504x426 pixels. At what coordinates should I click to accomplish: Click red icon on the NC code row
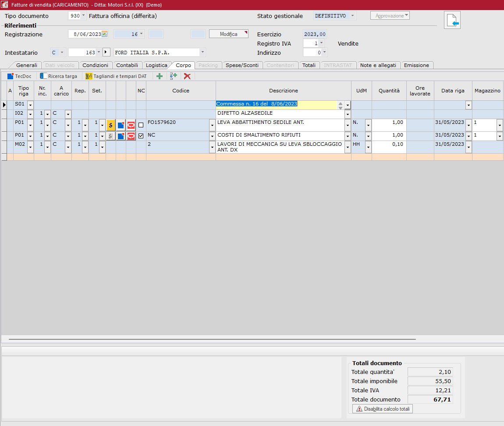(x=131, y=136)
